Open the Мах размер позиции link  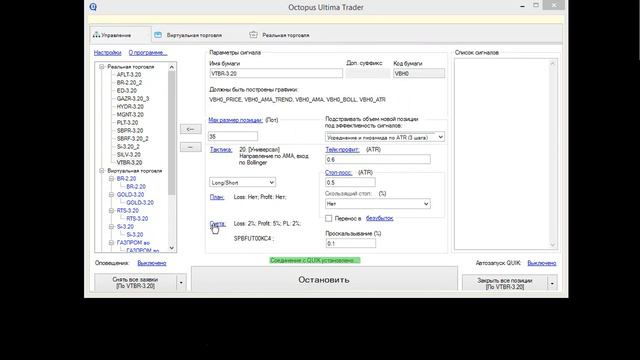(236, 120)
